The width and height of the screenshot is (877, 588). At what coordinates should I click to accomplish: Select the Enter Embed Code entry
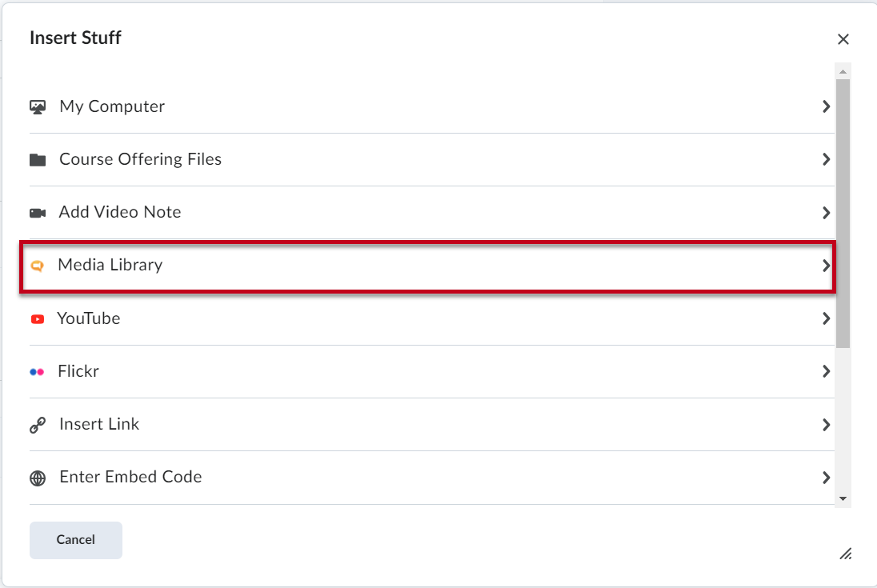tap(431, 478)
